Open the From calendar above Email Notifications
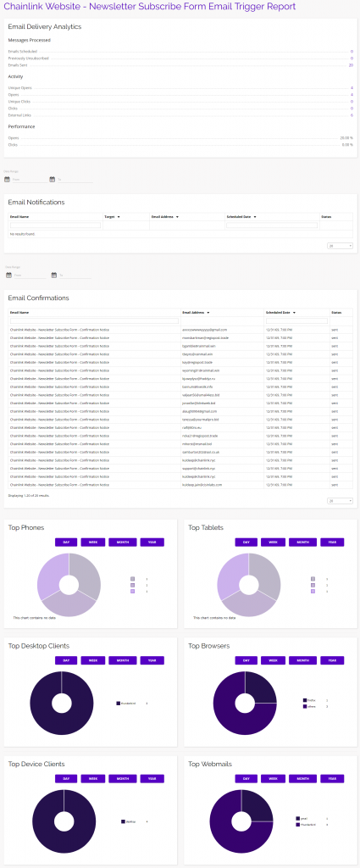360x868 pixels. coord(7,180)
